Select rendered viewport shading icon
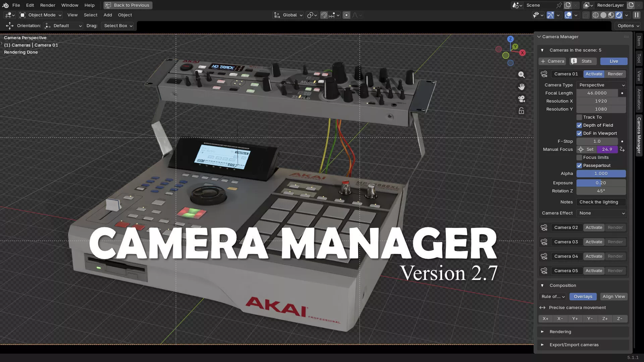This screenshot has width=644, height=362. (619, 15)
